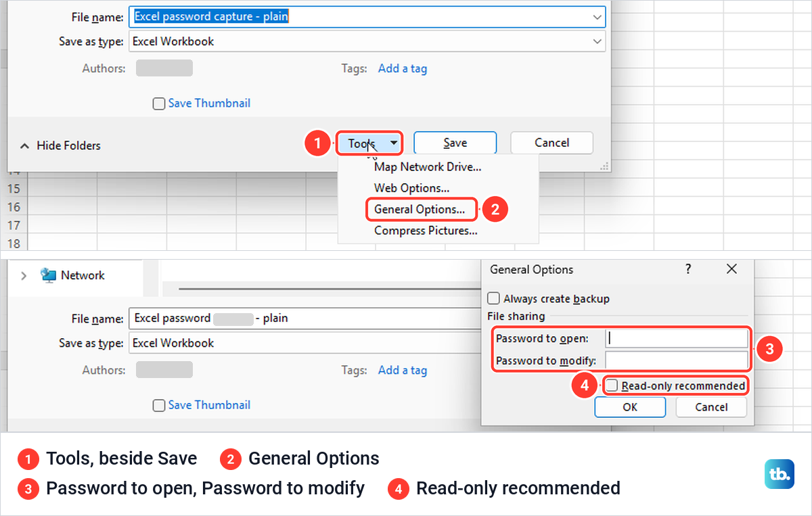This screenshot has width=812, height=516.
Task: Expand the Network tree node chevron
Action: pyautogui.click(x=24, y=275)
